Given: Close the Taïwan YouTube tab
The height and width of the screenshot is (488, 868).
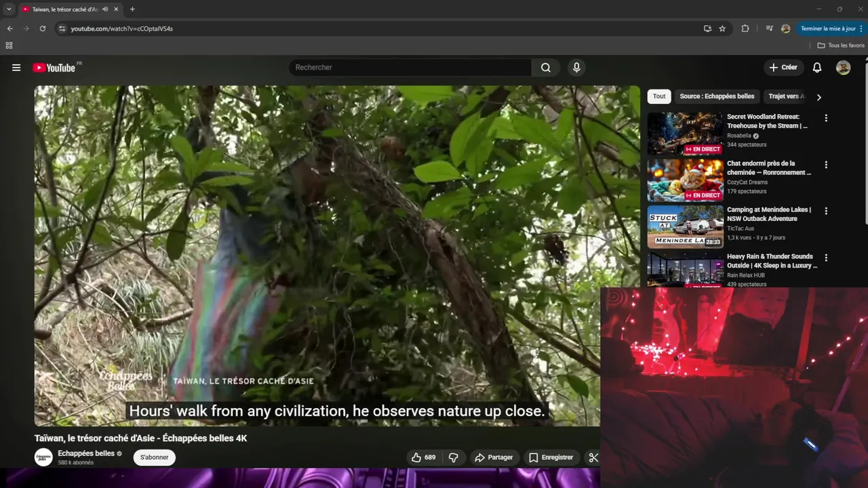Looking at the screenshot, I should tap(117, 9).
